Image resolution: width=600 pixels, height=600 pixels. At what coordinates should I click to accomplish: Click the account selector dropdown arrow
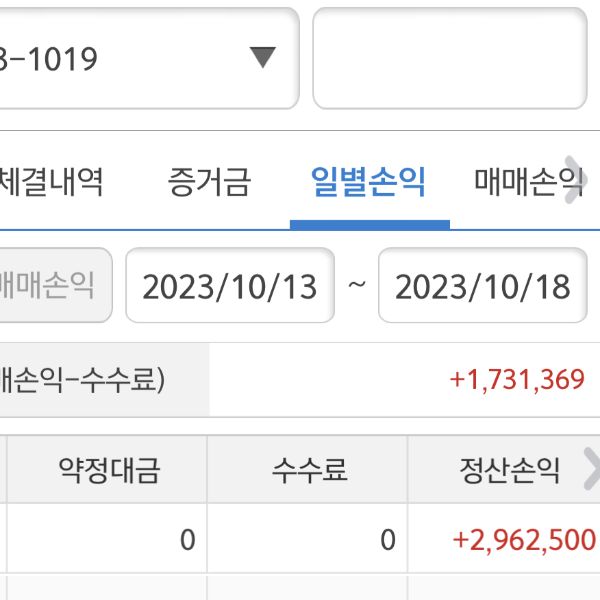click(262, 58)
